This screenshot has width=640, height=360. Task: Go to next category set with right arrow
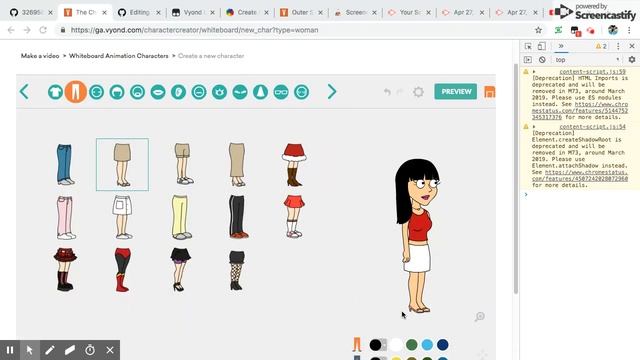(332, 91)
